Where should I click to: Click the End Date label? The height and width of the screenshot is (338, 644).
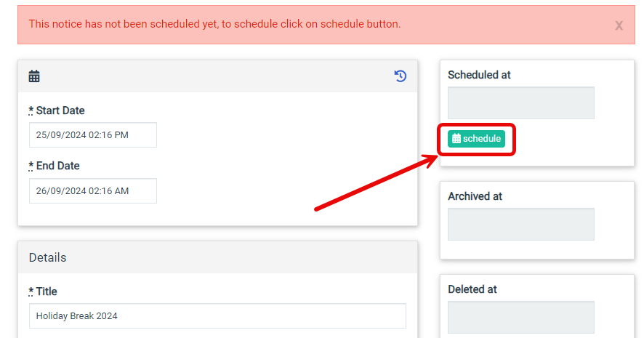[x=57, y=166]
